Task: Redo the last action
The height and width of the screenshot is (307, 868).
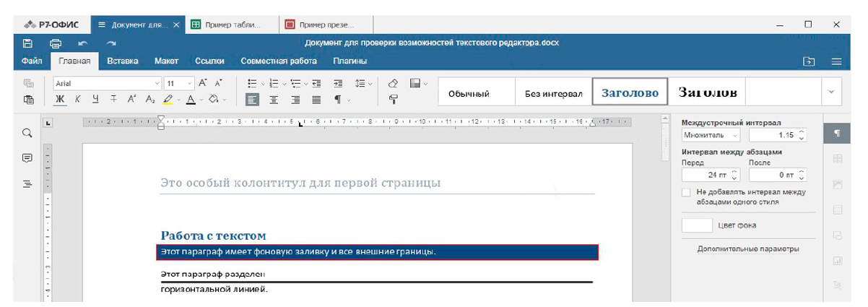Action: click(x=111, y=43)
